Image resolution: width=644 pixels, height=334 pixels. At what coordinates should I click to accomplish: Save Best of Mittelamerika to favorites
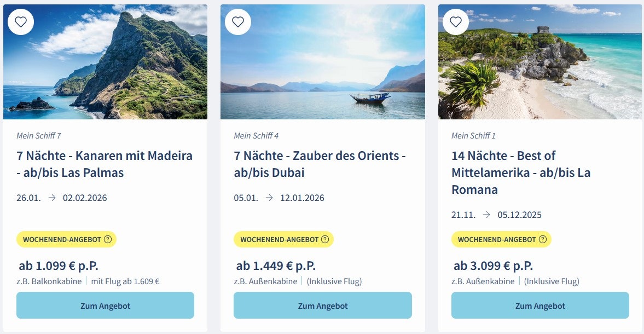(456, 22)
